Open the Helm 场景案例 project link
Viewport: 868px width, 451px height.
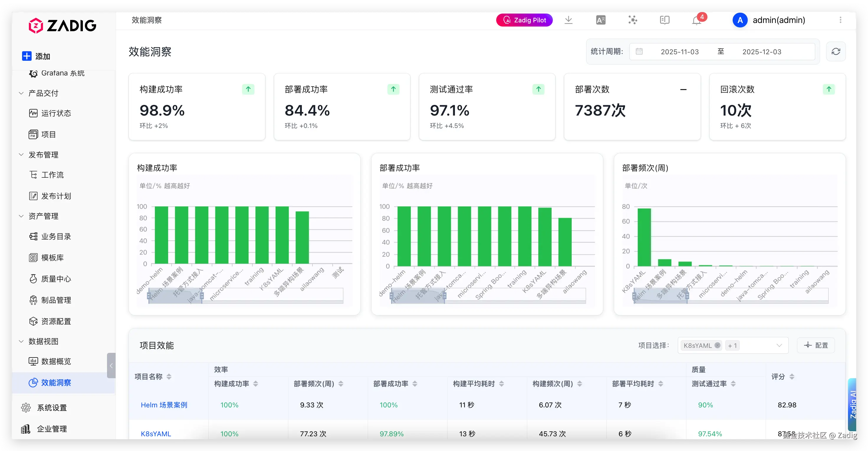tap(164, 405)
